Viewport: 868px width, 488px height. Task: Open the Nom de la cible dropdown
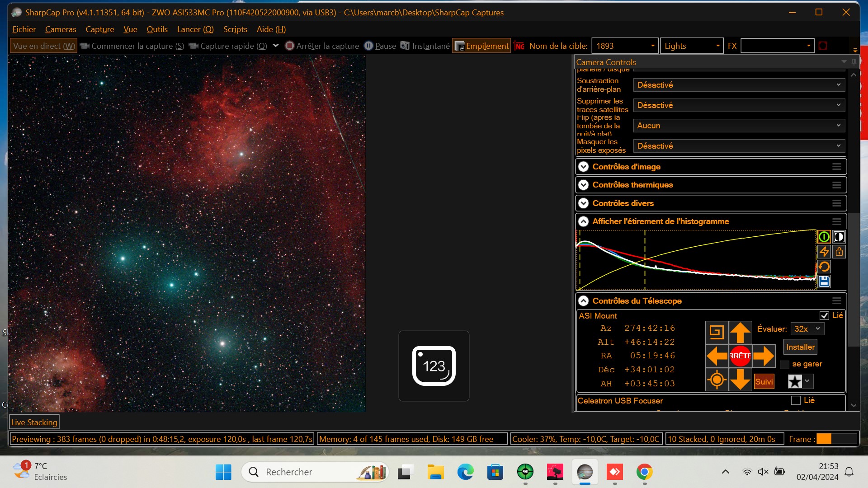click(x=625, y=46)
